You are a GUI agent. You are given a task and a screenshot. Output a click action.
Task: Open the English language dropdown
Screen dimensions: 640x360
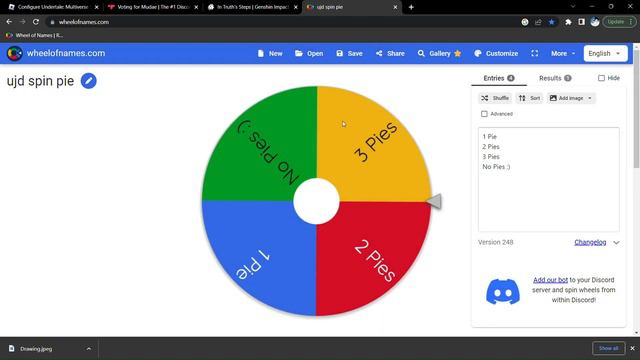coord(605,53)
